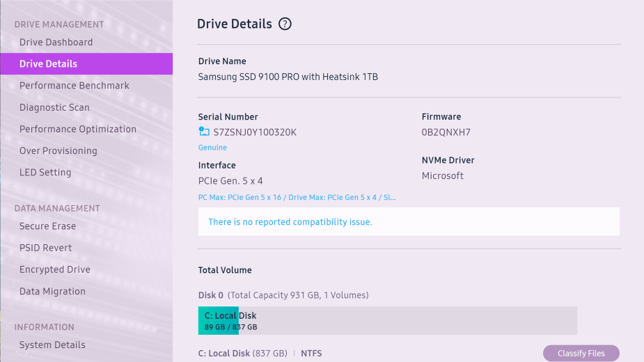
Task: Click the serial number verification icon
Action: tap(204, 132)
